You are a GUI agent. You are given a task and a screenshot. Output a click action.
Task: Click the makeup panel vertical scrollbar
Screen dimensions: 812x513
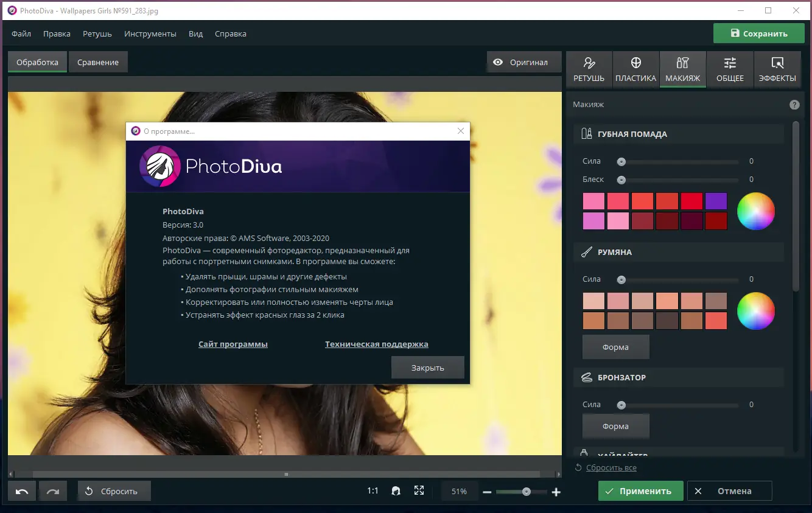796,207
